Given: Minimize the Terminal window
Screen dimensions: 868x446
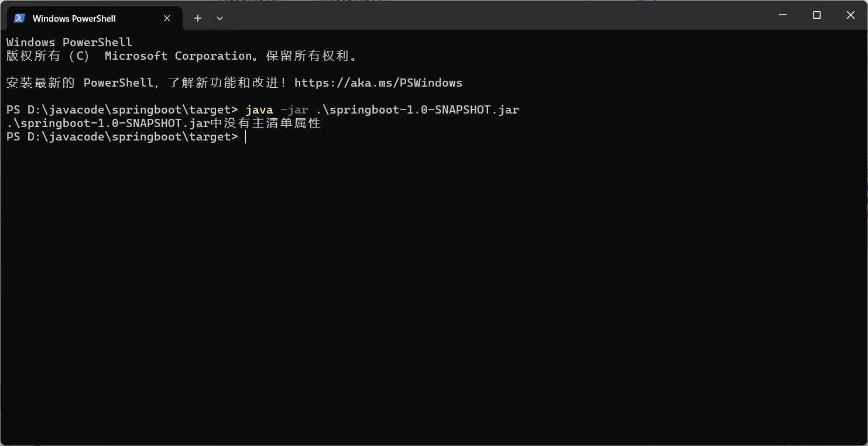Looking at the screenshot, I should click(783, 15).
